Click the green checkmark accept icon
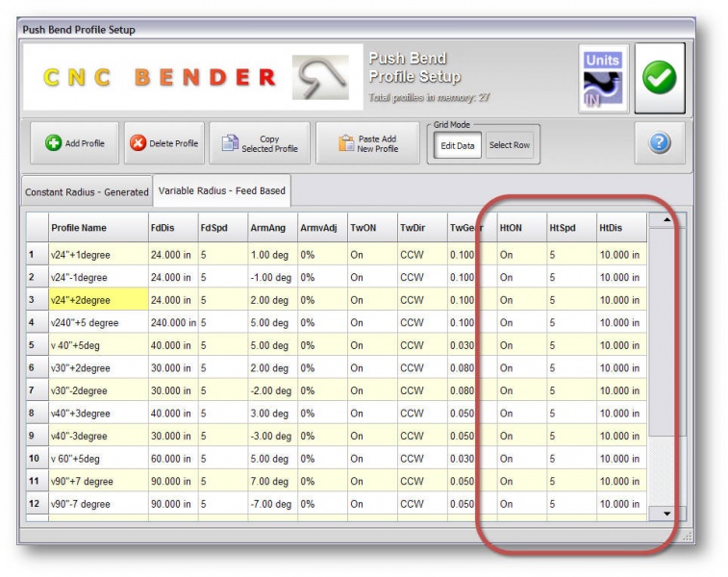 click(x=660, y=78)
